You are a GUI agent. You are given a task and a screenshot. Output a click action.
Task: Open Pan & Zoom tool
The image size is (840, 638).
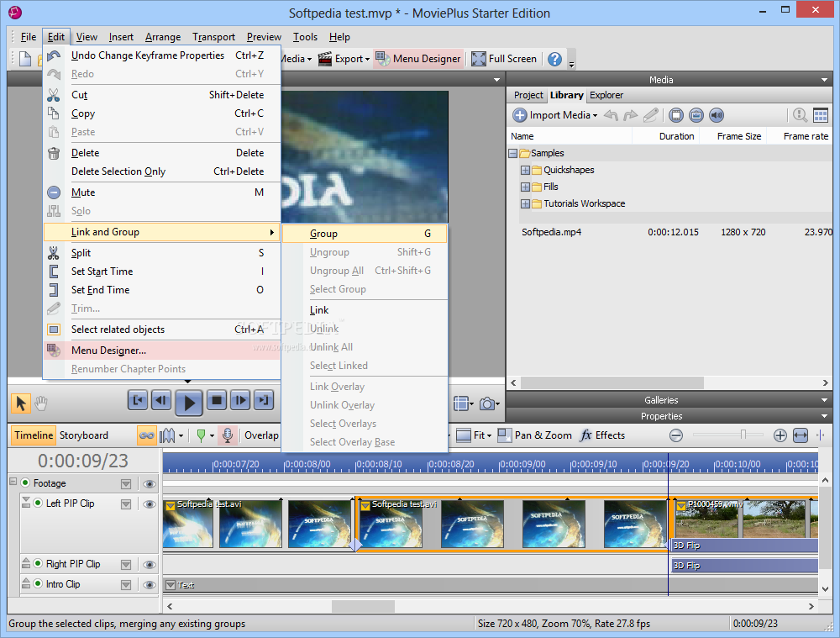point(534,435)
